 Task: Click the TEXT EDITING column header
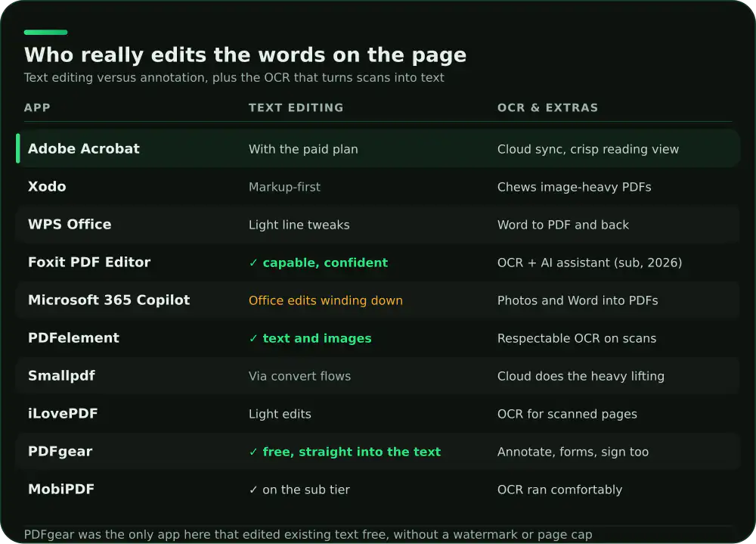296,107
